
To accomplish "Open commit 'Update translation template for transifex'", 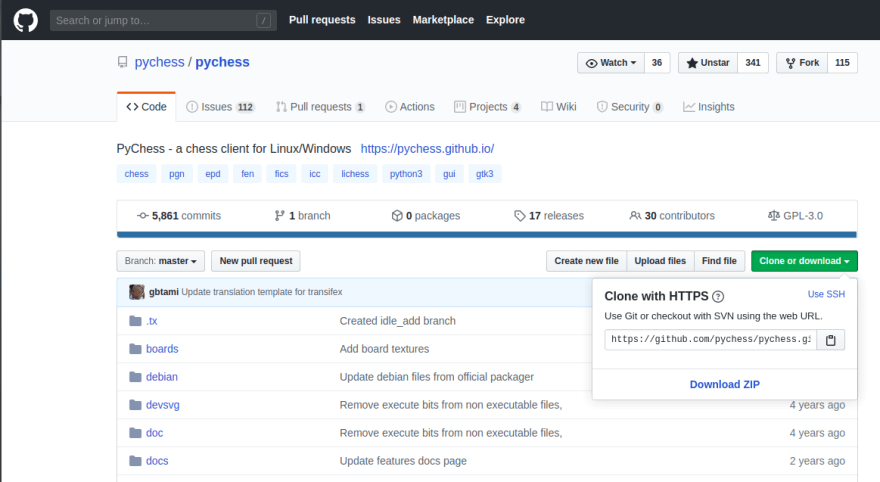I will [262, 292].
